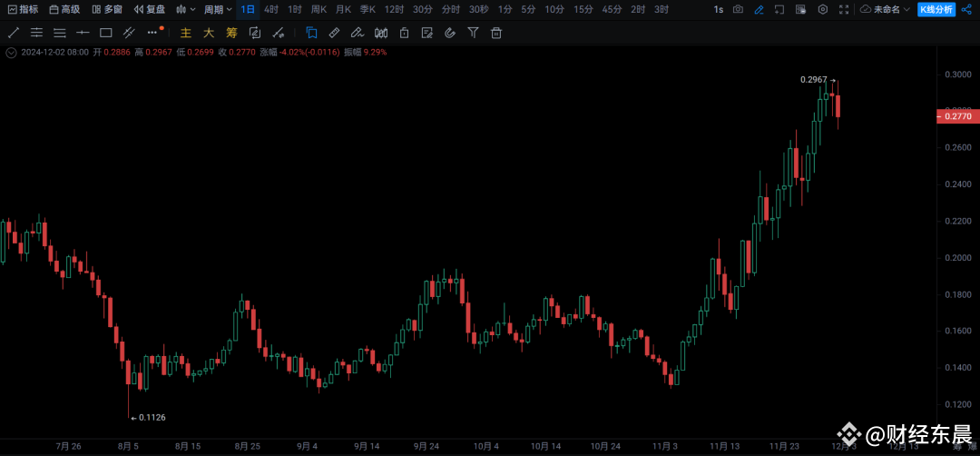Click the add window frame icon

779,9
